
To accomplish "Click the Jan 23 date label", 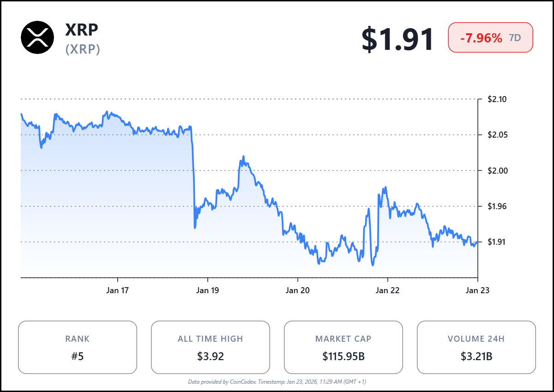I will [x=477, y=290].
